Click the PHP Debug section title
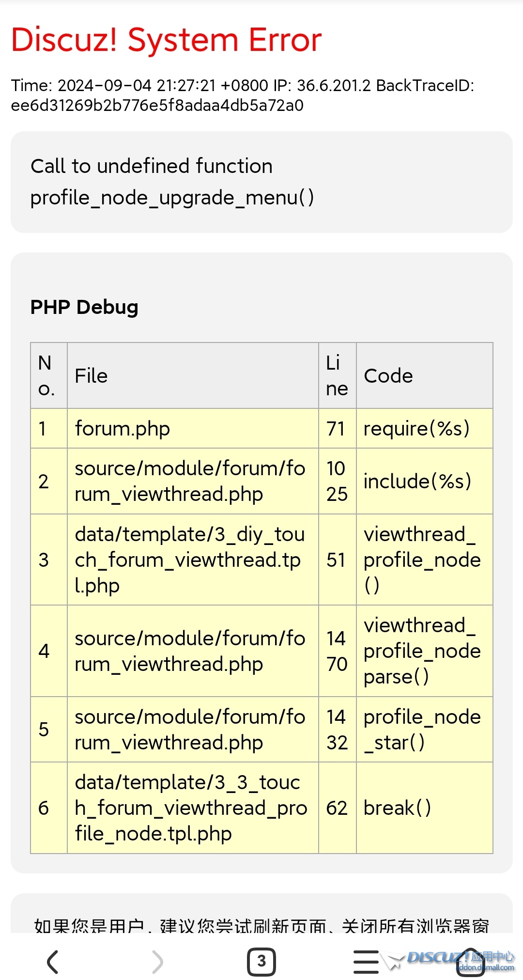Viewport: 523px width, 980px height. (x=84, y=307)
